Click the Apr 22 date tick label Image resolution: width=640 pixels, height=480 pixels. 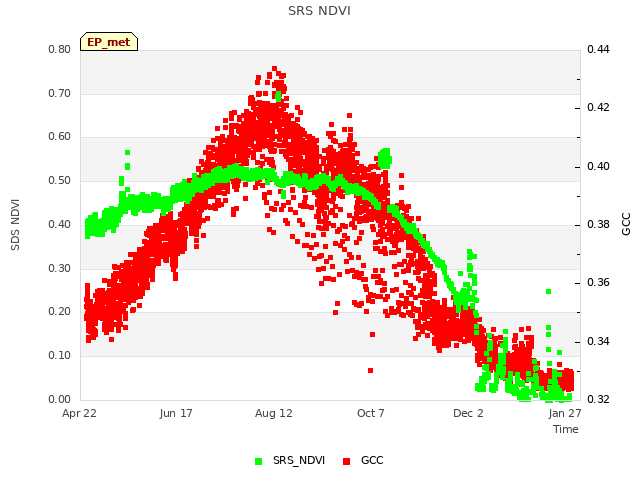coord(79,413)
